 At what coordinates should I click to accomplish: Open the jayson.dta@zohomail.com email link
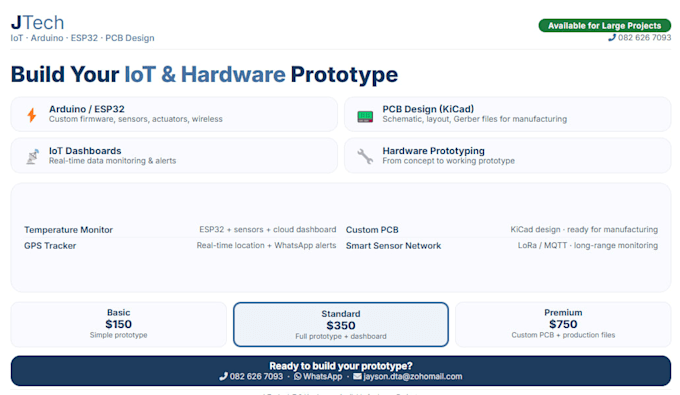click(x=412, y=376)
